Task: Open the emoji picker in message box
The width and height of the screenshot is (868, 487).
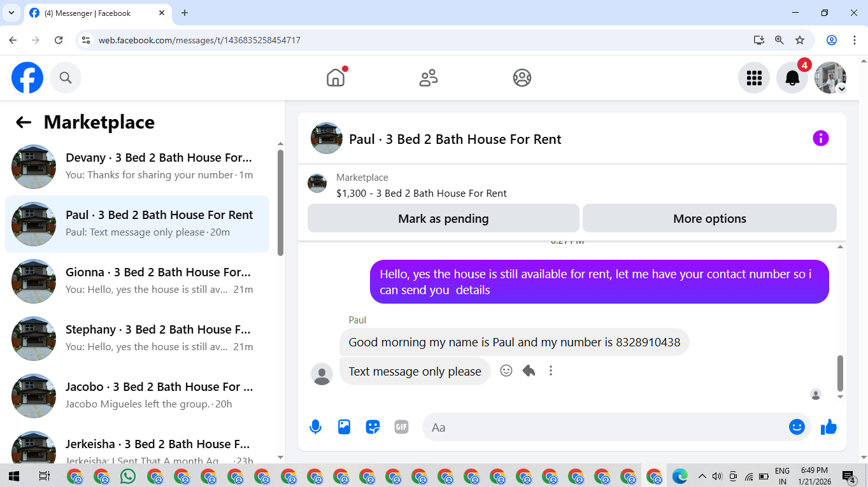Action: [797, 427]
